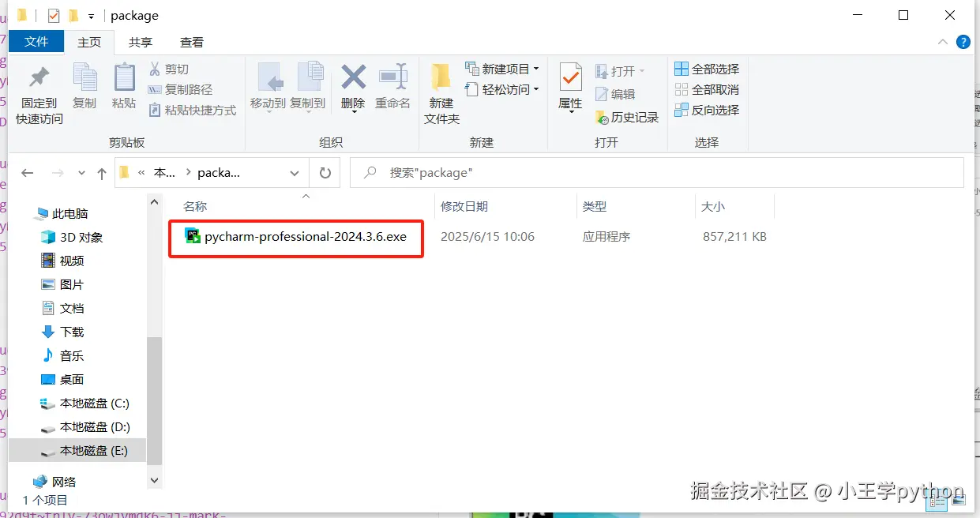The image size is (980, 518).
Task: Click the 2025/6/15 10:06 date cell
Action: 487,236
